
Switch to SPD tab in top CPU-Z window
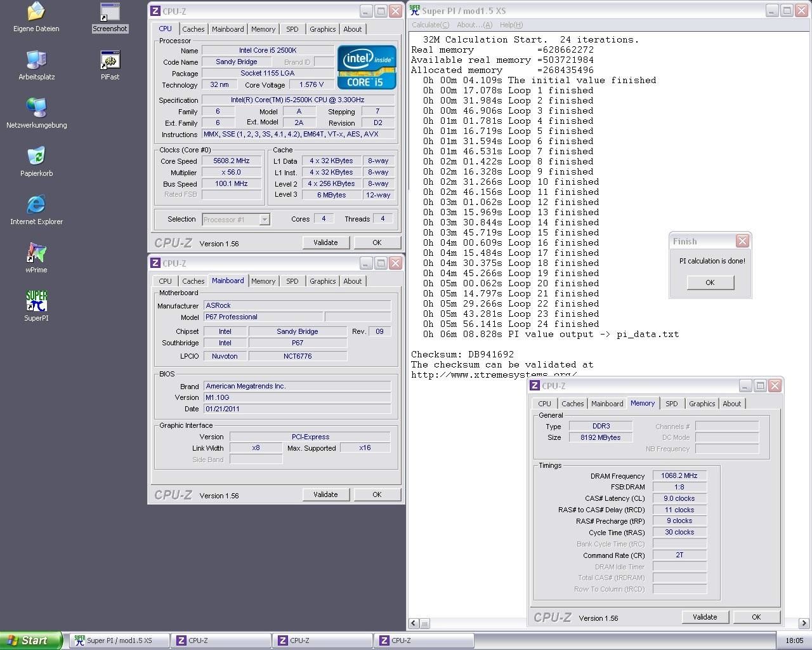click(292, 29)
